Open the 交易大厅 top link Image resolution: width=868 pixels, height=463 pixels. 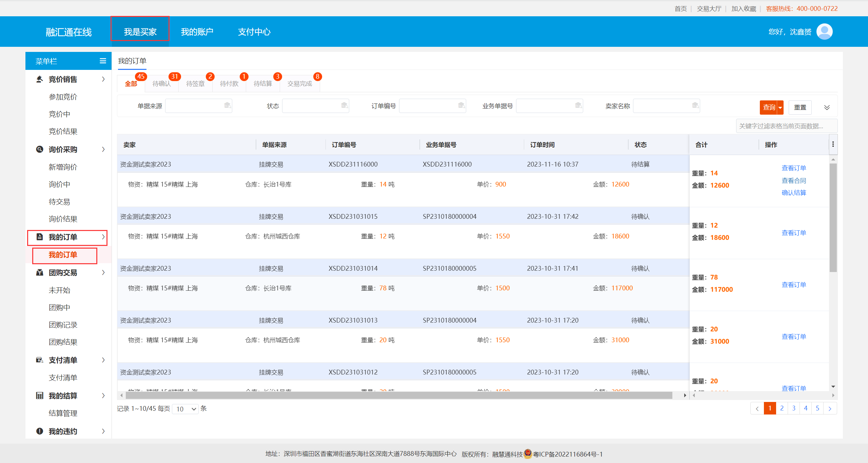709,8
